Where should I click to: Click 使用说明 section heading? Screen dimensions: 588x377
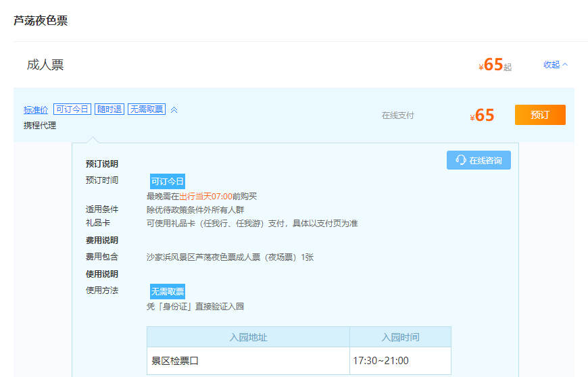[101, 274]
